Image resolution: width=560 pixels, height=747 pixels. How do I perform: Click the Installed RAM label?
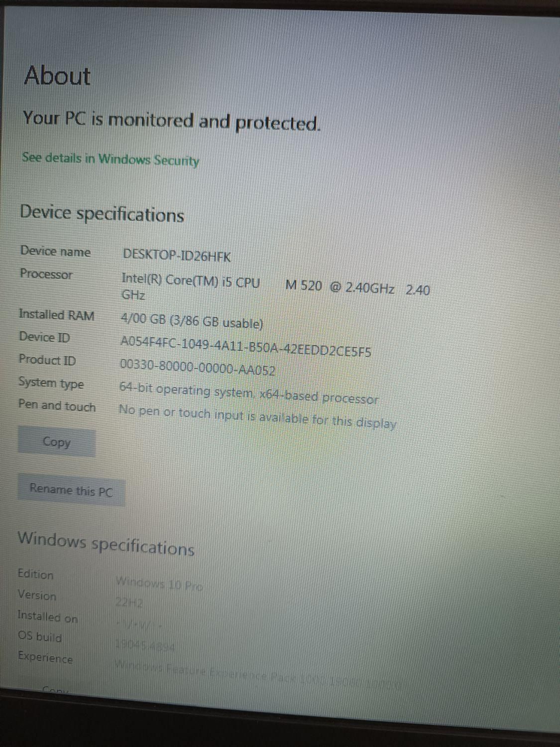point(56,315)
